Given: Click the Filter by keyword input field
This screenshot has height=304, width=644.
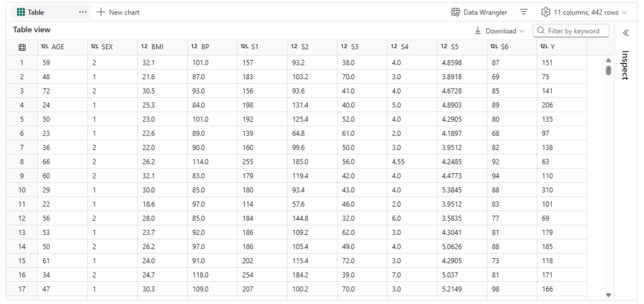Looking at the screenshot, I should point(577,31).
